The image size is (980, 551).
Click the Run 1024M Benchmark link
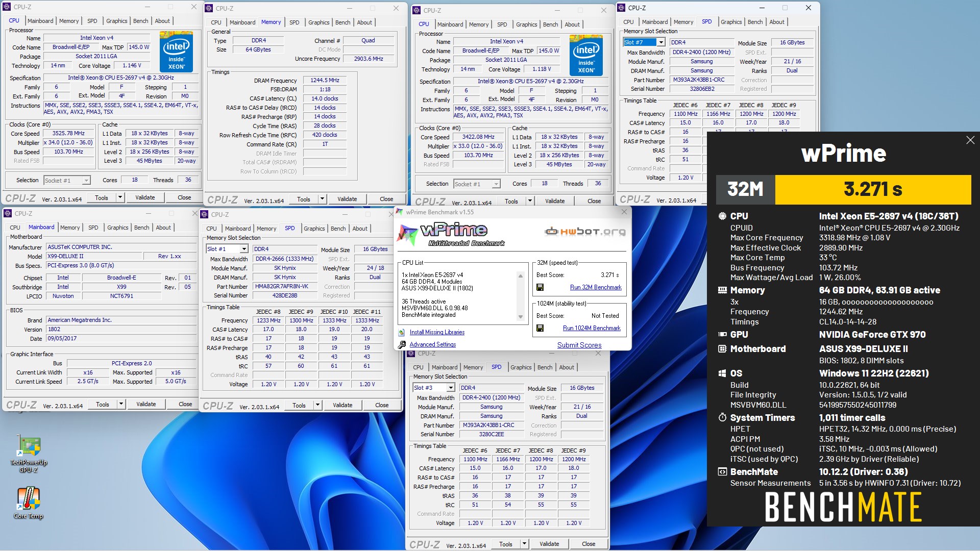592,328
